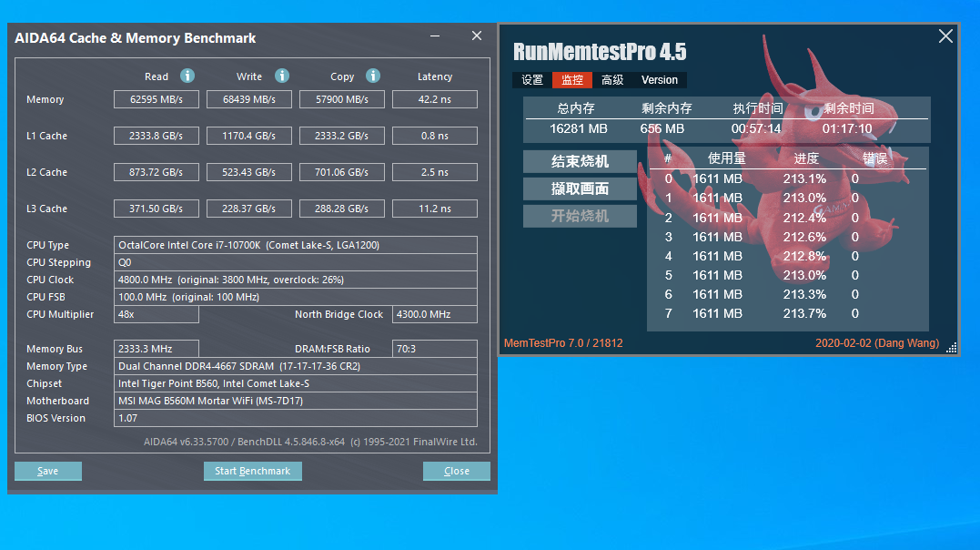Click the 01:17:10 remaining time value
980x550 pixels.
point(847,129)
